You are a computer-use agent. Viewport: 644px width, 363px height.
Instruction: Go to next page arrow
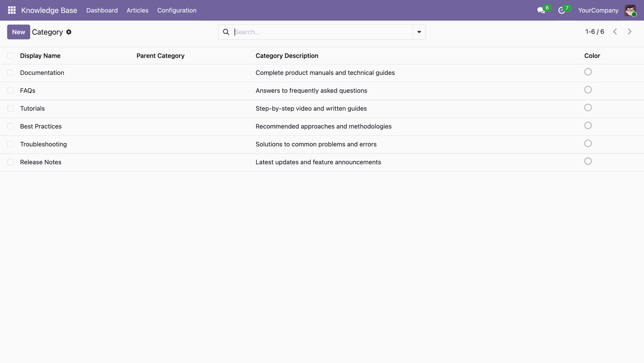pos(630,32)
